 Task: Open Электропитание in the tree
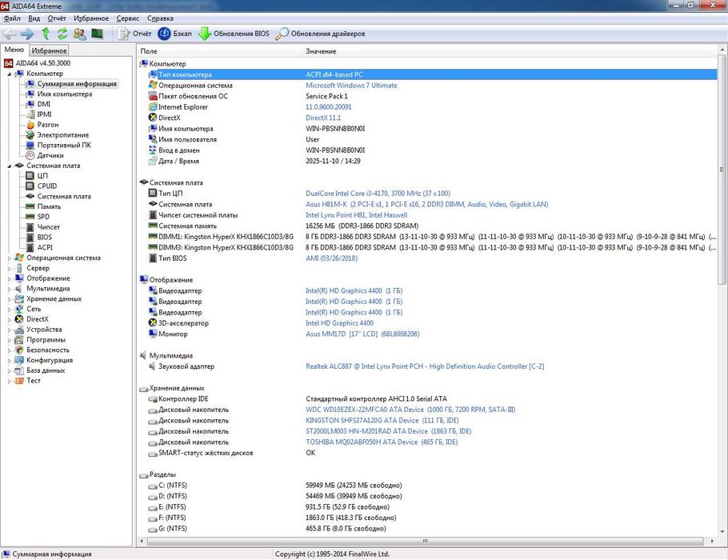(x=62, y=134)
